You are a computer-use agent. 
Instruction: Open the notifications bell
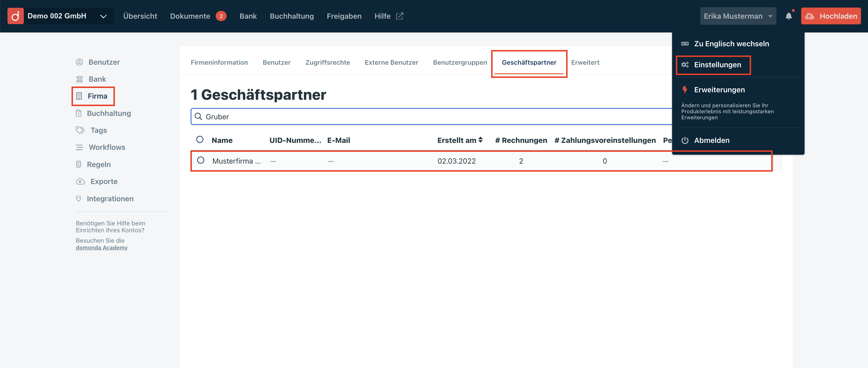click(x=788, y=16)
